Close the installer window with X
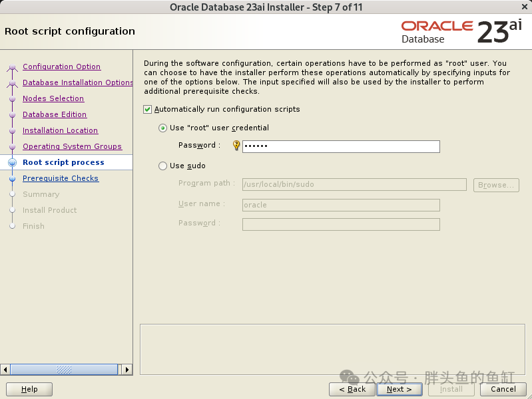532x399 pixels. (525, 7)
